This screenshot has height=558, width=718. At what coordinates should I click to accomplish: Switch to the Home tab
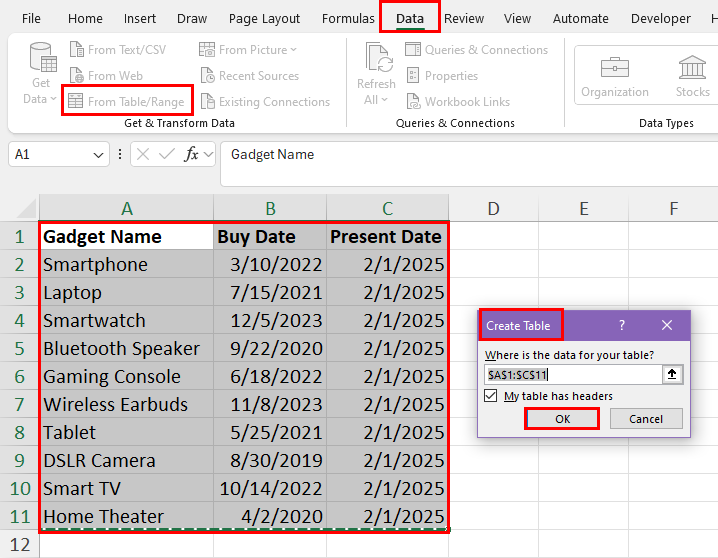85,18
